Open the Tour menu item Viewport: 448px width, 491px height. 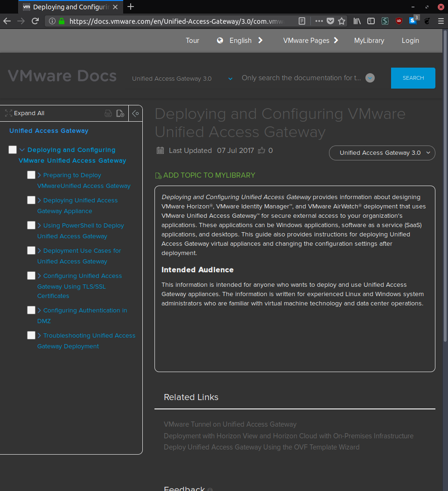[x=192, y=41]
